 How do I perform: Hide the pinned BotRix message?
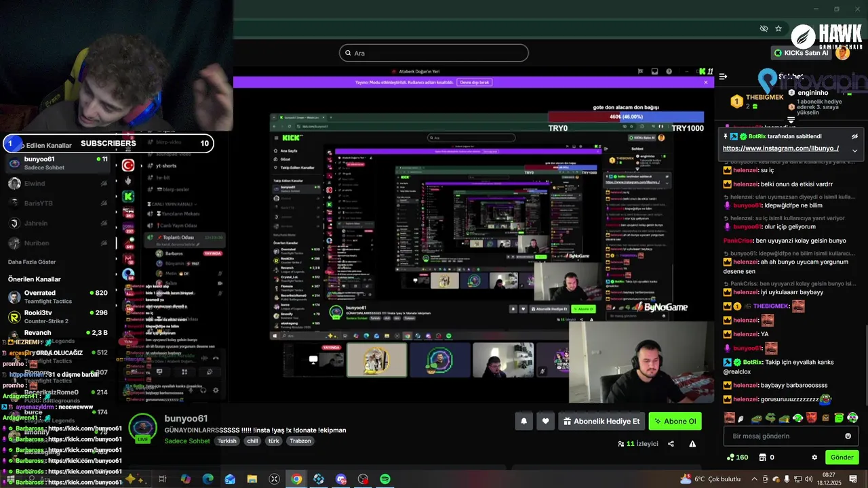point(854,136)
